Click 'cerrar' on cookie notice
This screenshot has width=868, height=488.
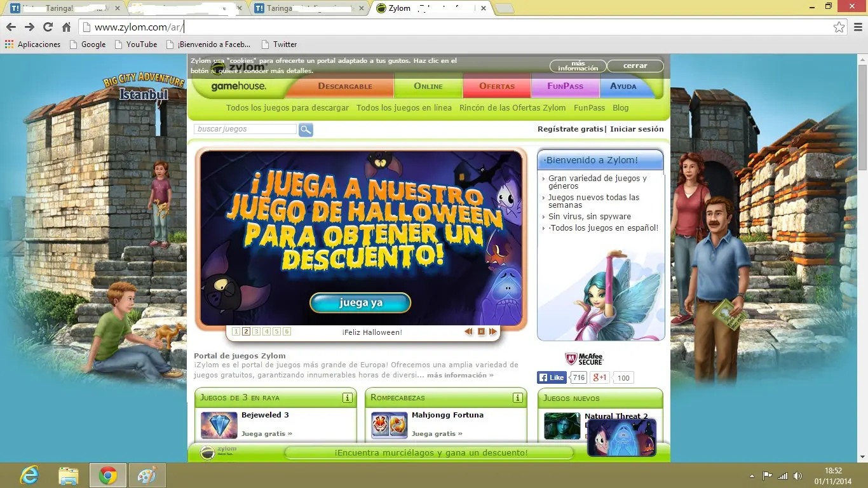coord(635,65)
